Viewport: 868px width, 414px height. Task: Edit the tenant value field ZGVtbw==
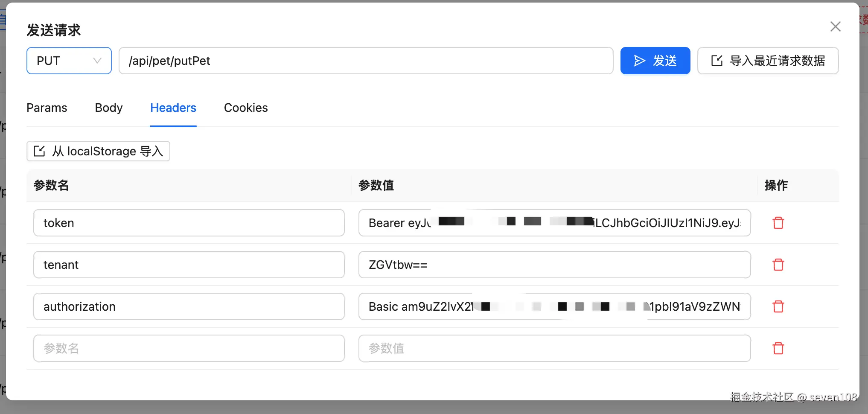pos(554,265)
